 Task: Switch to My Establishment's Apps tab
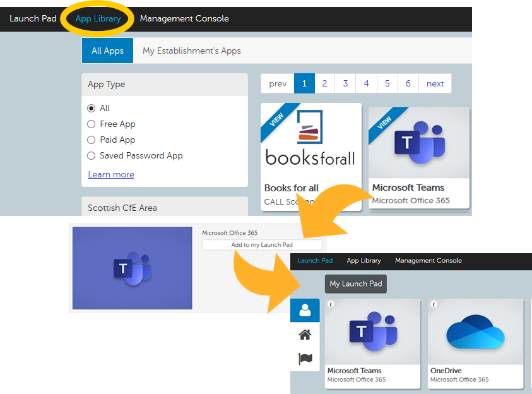click(x=192, y=51)
